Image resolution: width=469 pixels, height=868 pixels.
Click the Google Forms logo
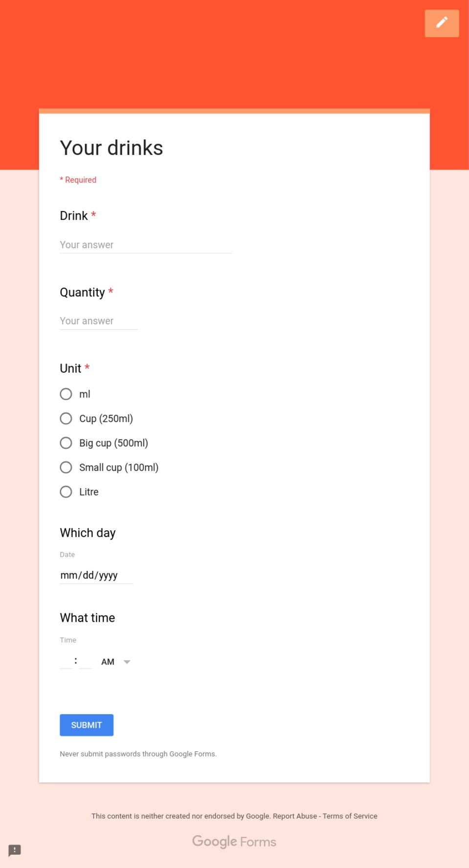point(234,842)
